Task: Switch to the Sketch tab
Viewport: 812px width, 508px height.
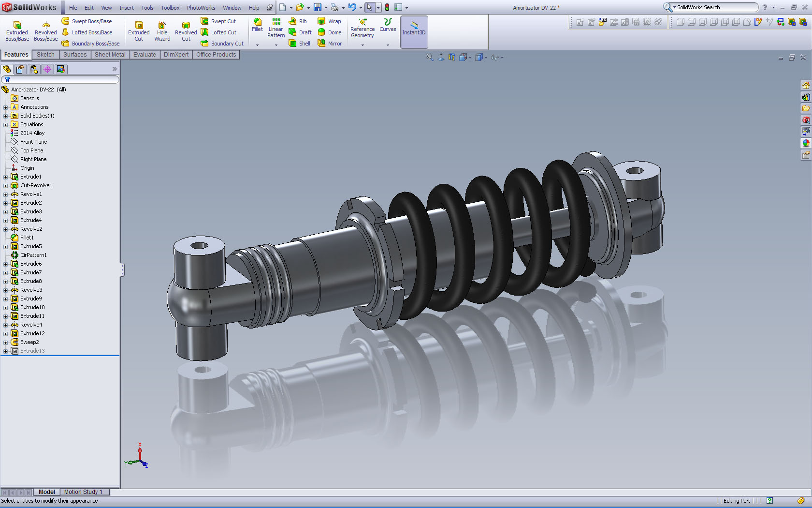Action: [x=45, y=55]
